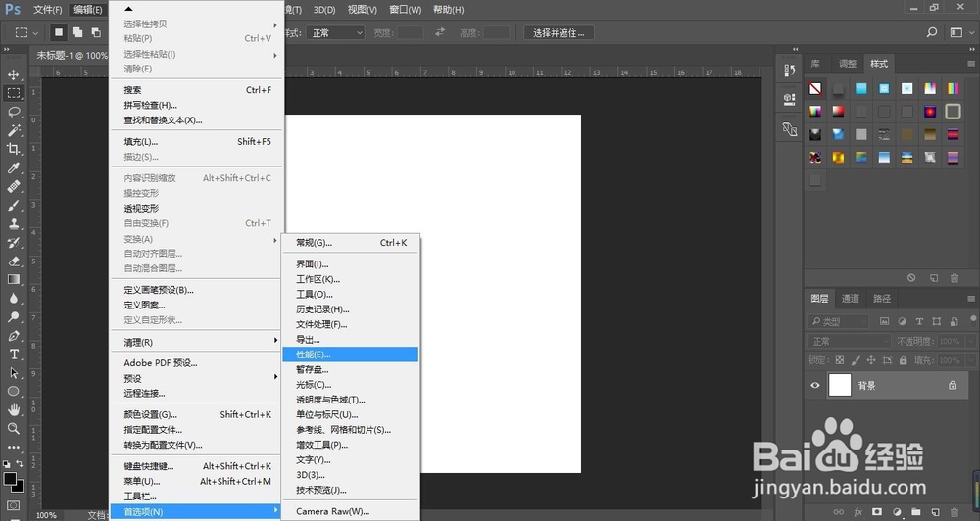Click the 背景 layer thumbnail
Screen dimensions: 980x521
pyautogui.click(x=840, y=385)
